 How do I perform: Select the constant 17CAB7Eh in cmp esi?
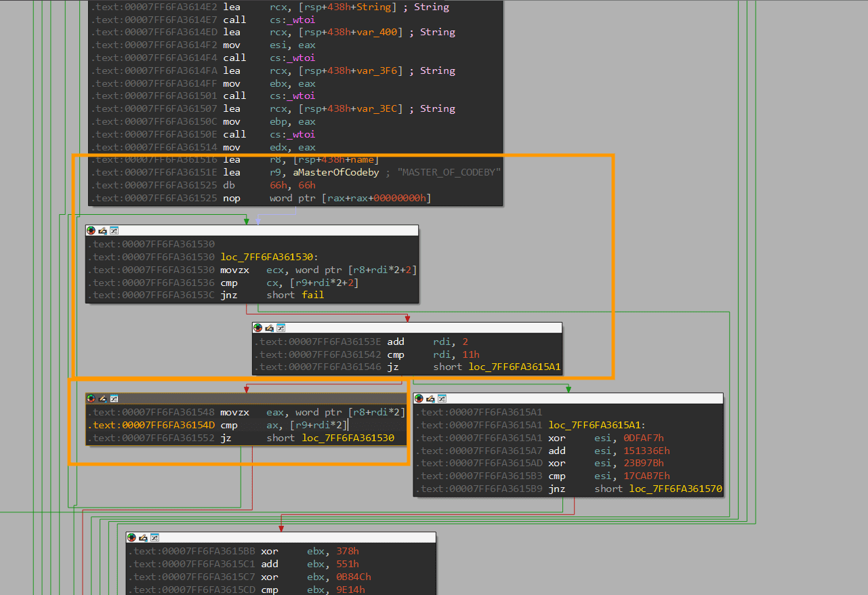point(640,476)
